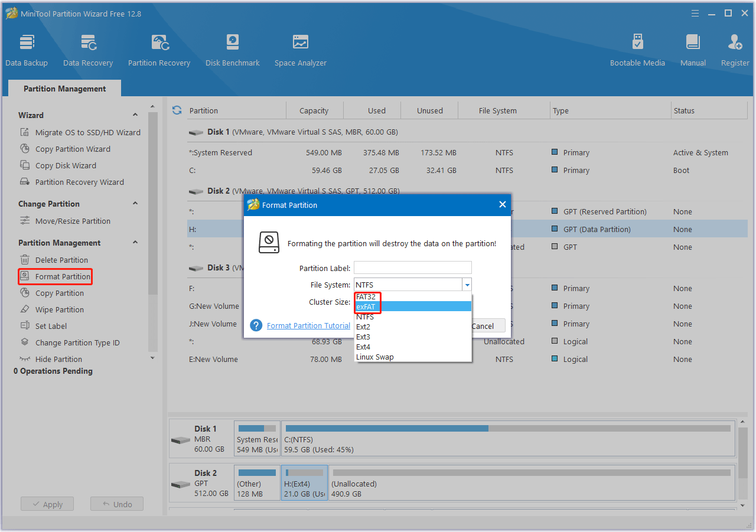Select the C: partition row

pyautogui.click(x=467, y=170)
